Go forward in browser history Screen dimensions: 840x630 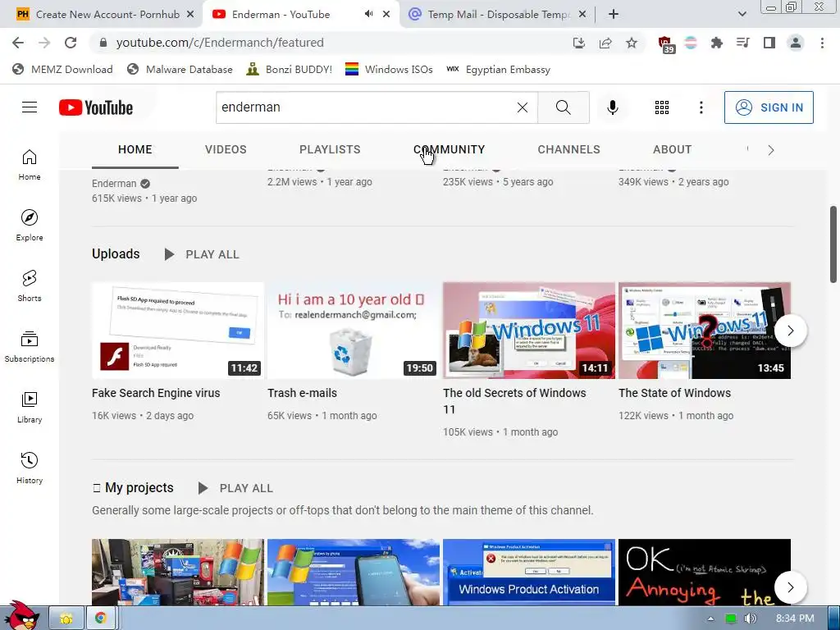pyautogui.click(x=44, y=43)
